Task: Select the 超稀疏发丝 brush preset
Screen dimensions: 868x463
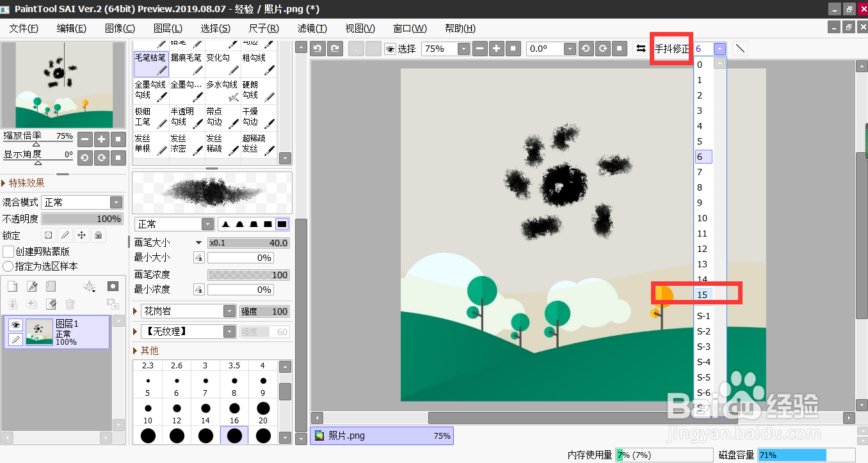Action: 259,144
